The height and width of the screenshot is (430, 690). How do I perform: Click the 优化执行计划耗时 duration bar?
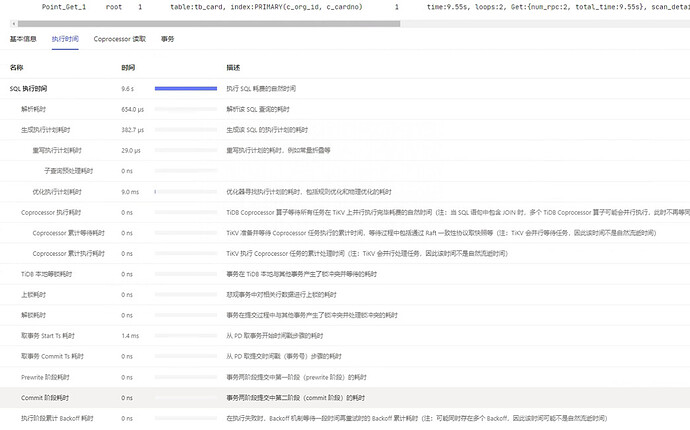[x=156, y=191]
